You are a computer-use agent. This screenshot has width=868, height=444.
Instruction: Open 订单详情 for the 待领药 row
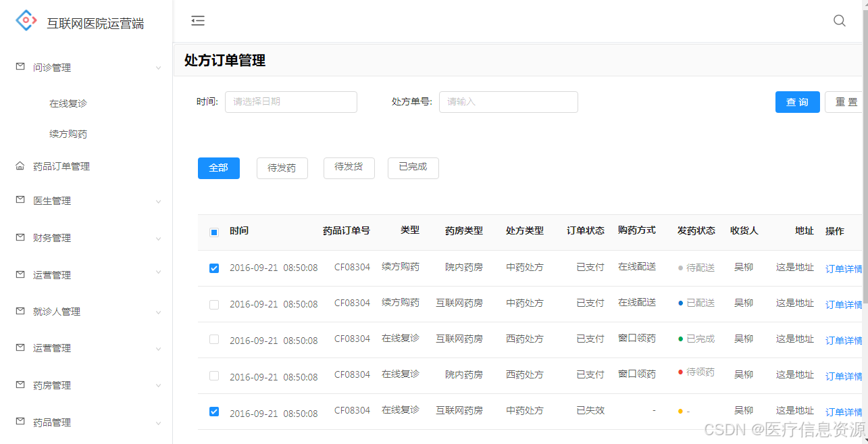pos(844,376)
